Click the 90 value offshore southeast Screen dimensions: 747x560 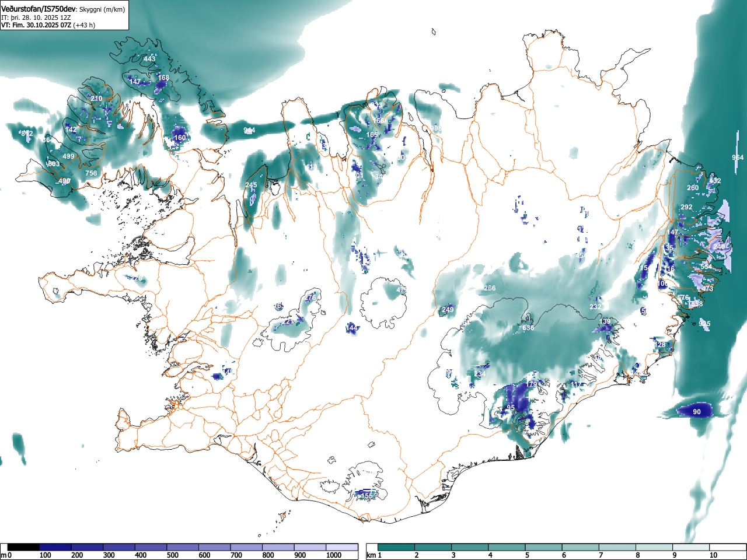coord(697,412)
